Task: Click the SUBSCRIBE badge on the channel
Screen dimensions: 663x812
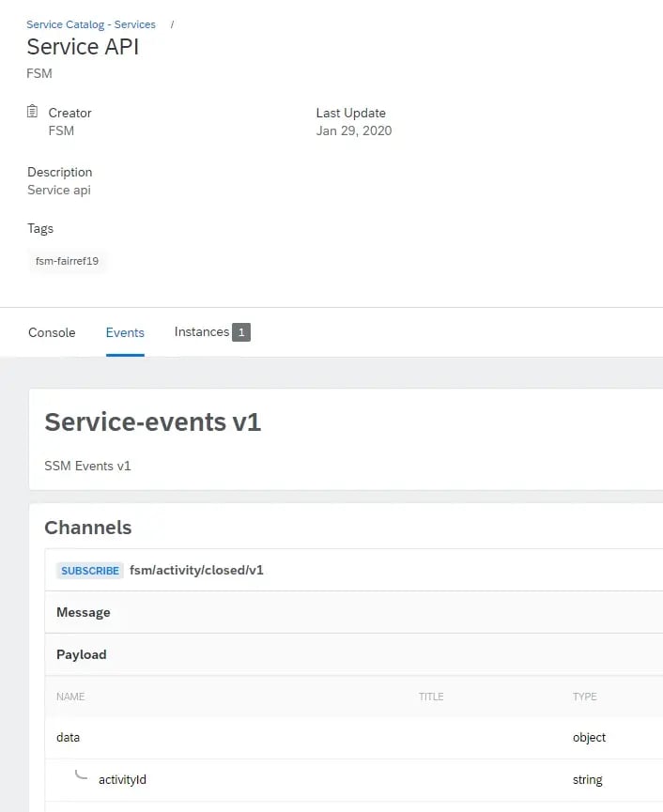Action: 89,570
